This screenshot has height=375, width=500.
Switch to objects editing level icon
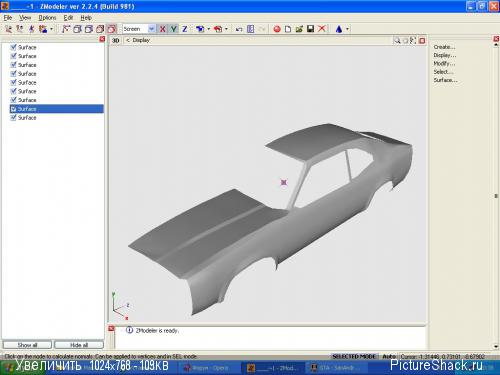point(43,29)
